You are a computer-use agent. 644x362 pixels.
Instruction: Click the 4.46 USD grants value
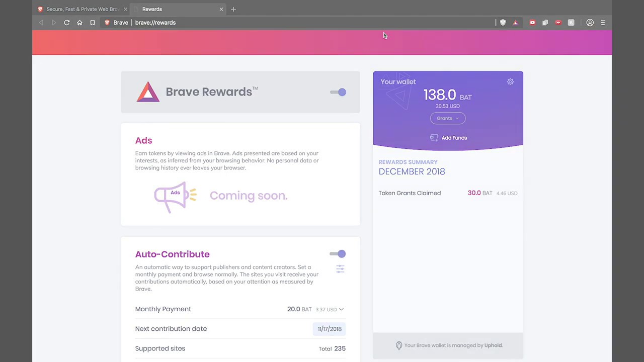[507, 193]
